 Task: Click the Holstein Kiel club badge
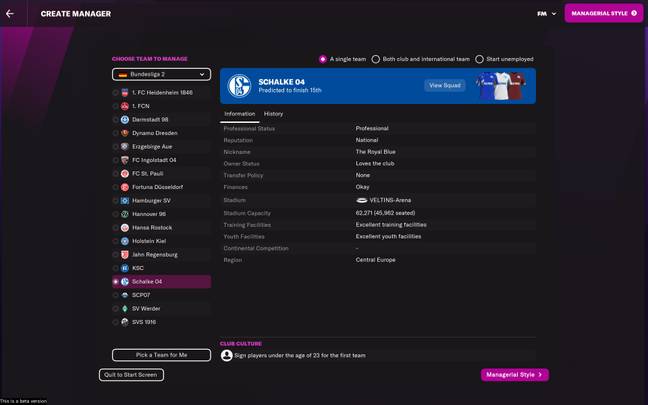tap(125, 241)
